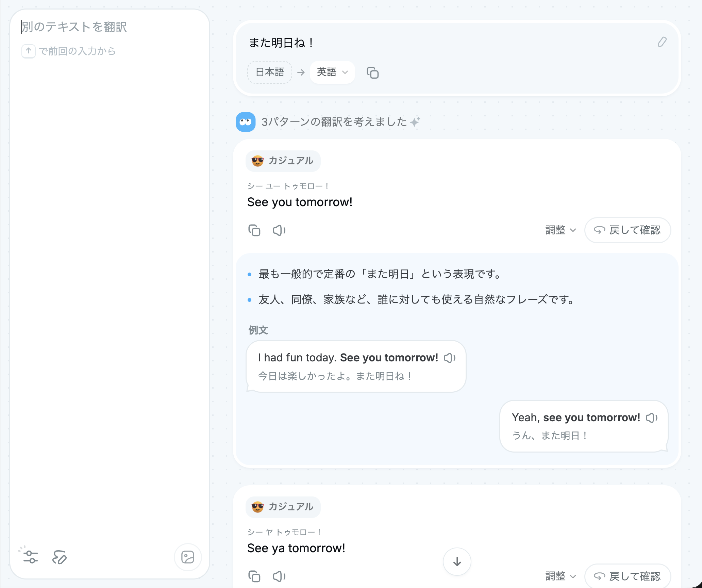Image resolution: width=702 pixels, height=588 pixels.
Task: Click the 日本語 source language chip
Action: [270, 72]
